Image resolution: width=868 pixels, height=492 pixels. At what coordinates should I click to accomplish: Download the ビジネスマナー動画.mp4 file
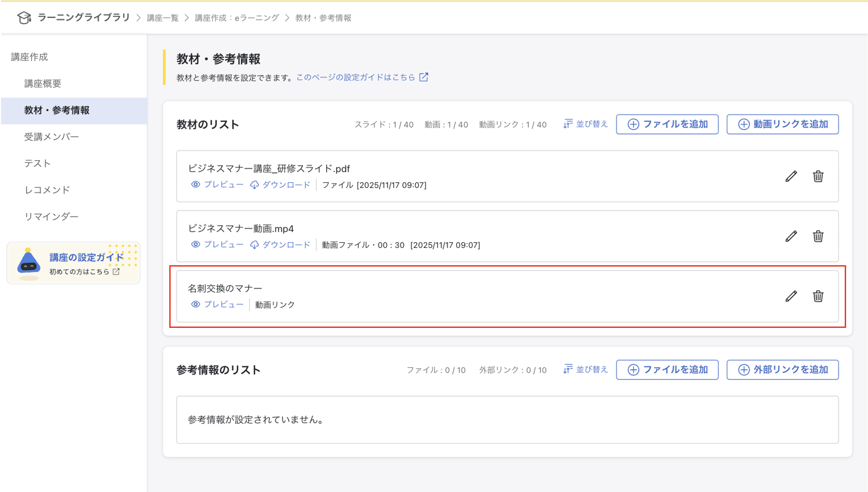pyautogui.click(x=280, y=244)
